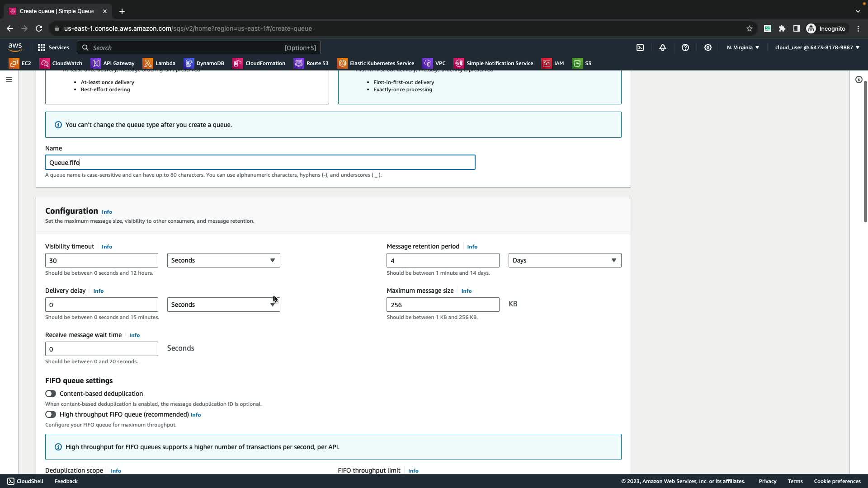The image size is (868, 488).
Task: Open the notifications bell
Action: tap(663, 47)
